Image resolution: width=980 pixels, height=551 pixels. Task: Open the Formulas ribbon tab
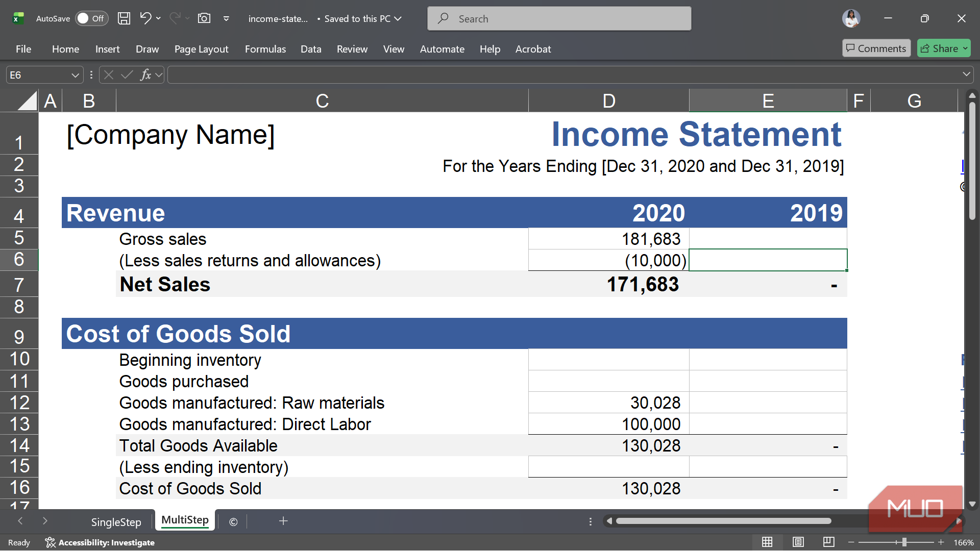point(265,49)
